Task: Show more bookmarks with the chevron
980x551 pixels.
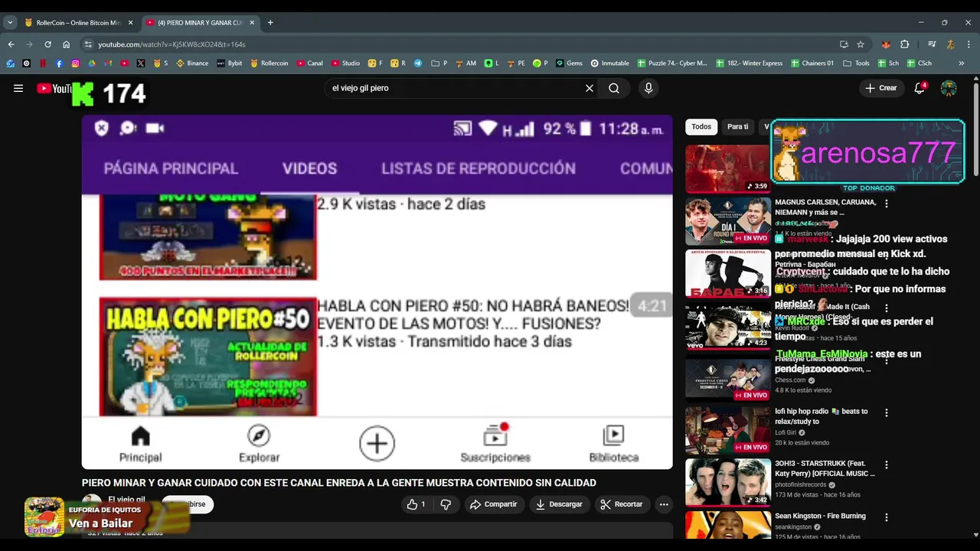Action: point(961,63)
